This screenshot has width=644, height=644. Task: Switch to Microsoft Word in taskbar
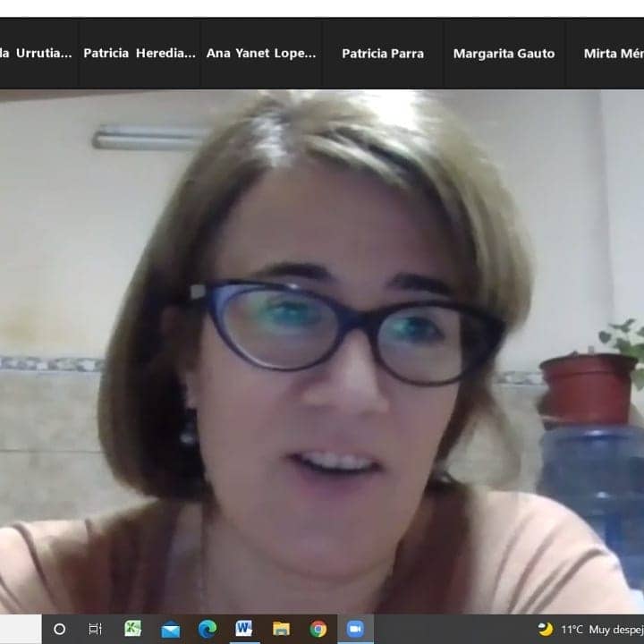[x=244, y=629]
